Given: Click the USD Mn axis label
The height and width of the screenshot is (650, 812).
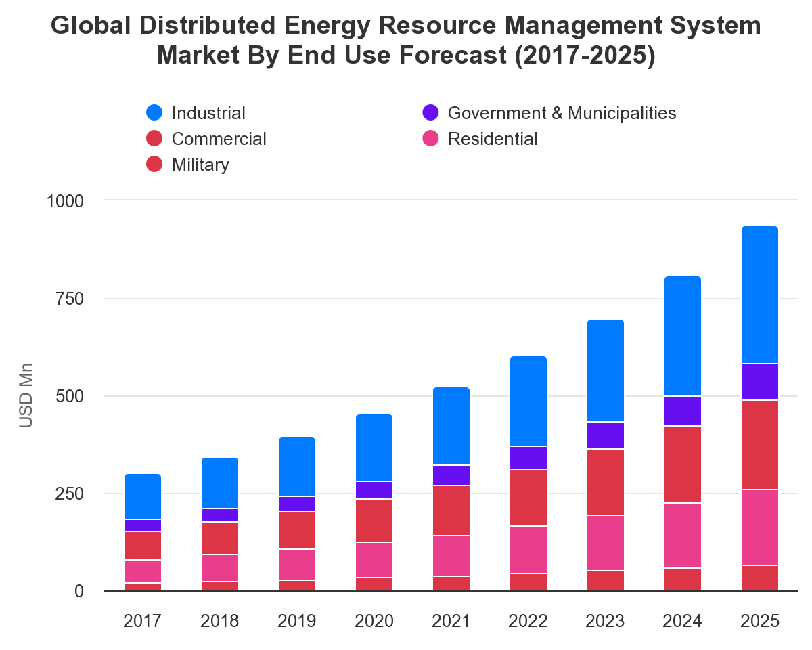Looking at the screenshot, I should (26, 395).
